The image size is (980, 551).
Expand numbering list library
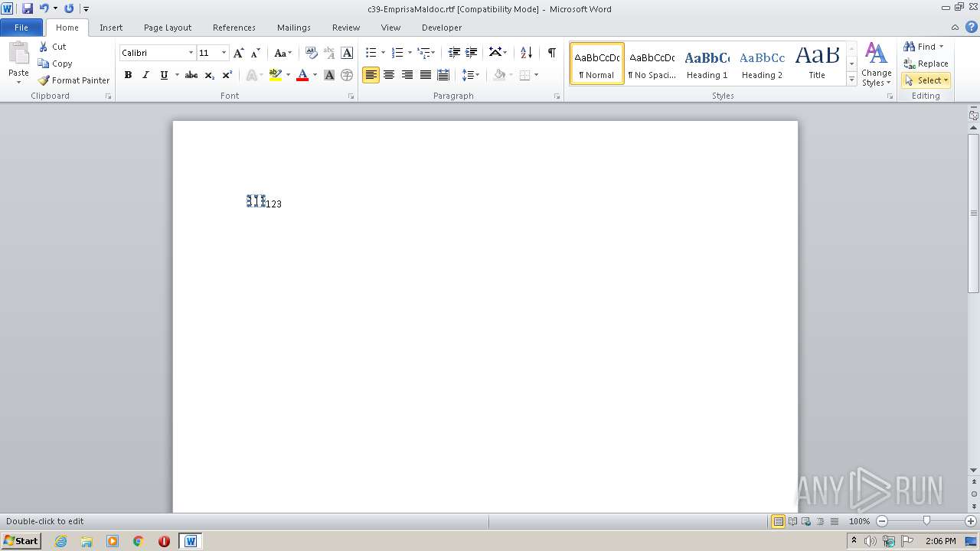pyautogui.click(x=410, y=53)
